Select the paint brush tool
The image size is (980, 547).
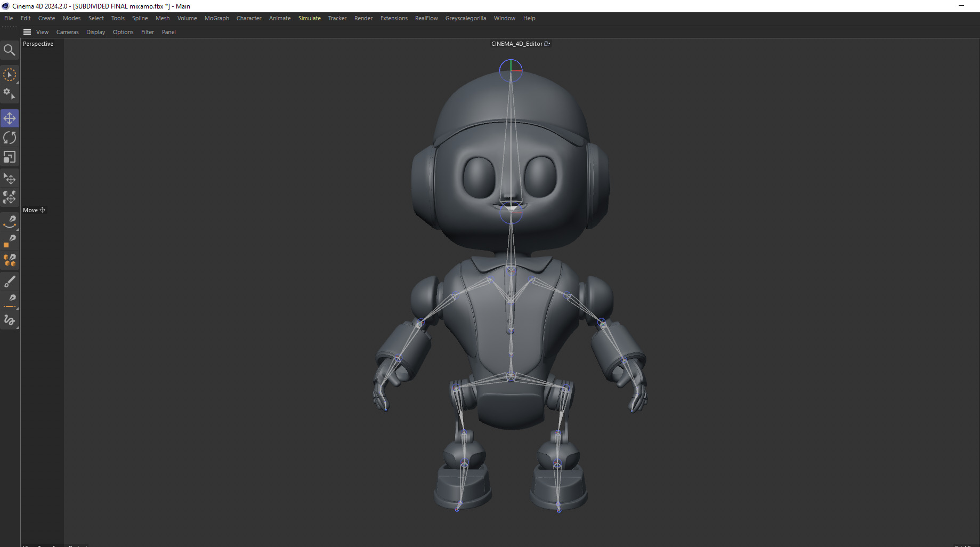pos(10,281)
